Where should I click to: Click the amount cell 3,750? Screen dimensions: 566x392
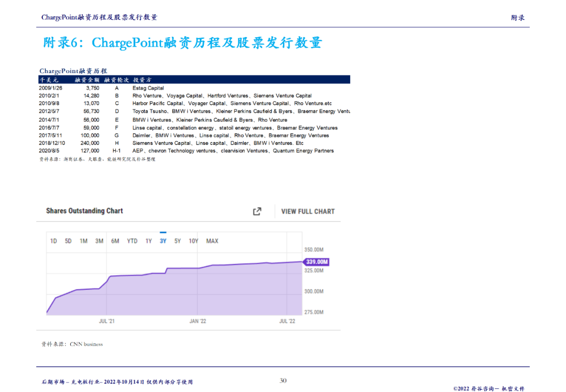tap(93, 88)
